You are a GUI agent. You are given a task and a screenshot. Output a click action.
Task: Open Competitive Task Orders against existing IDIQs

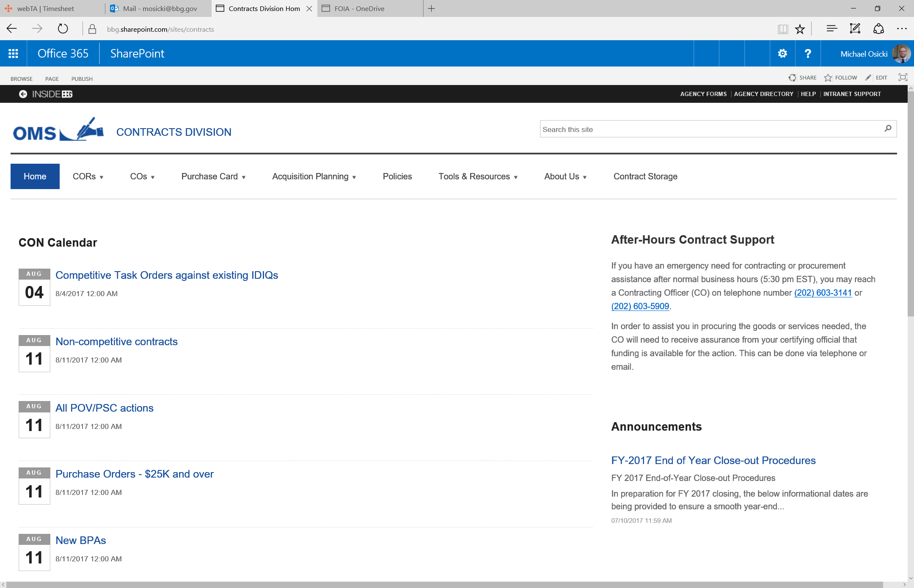click(x=167, y=275)
